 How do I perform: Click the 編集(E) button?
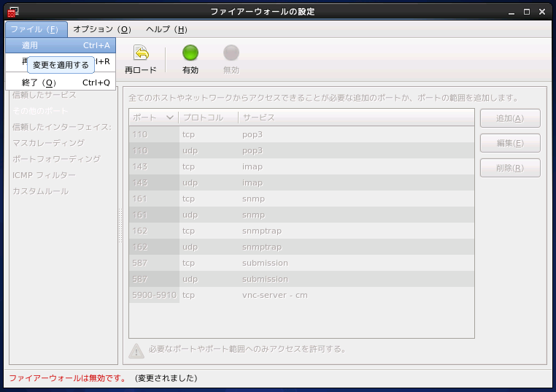coord(510,143)
